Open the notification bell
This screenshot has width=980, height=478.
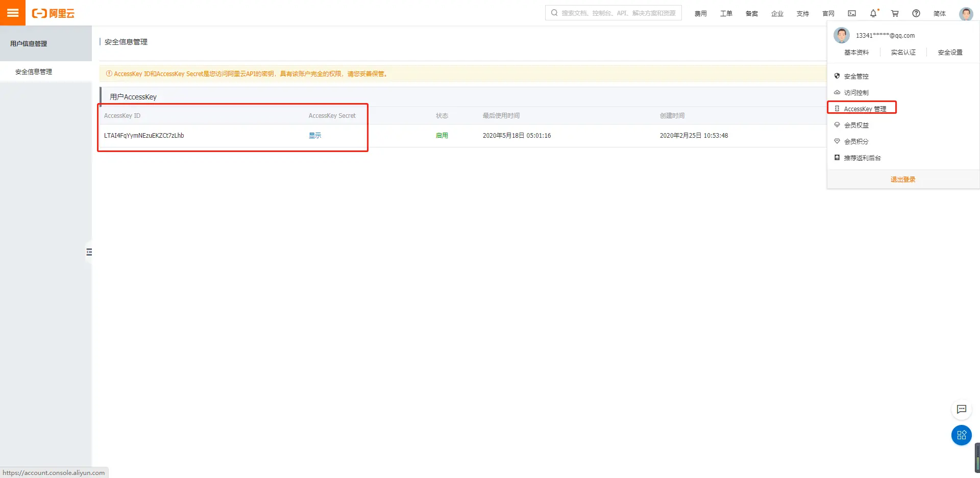tap(873, 13)
